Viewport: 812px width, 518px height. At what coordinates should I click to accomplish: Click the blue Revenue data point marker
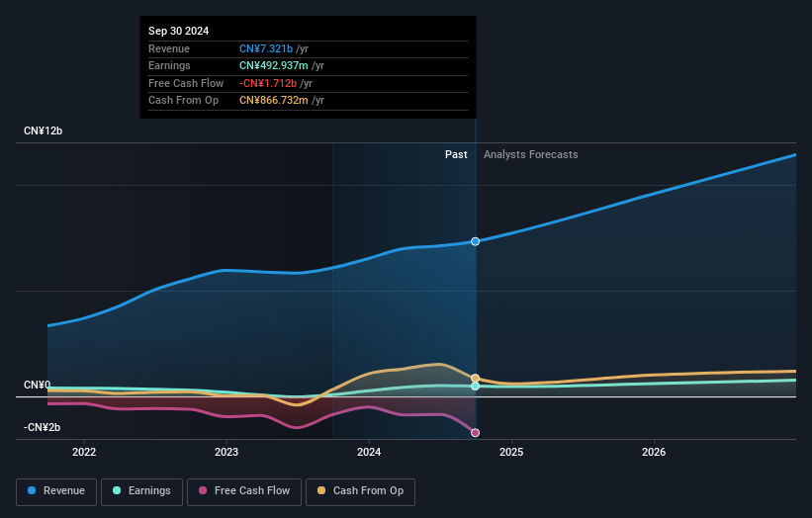475,241
